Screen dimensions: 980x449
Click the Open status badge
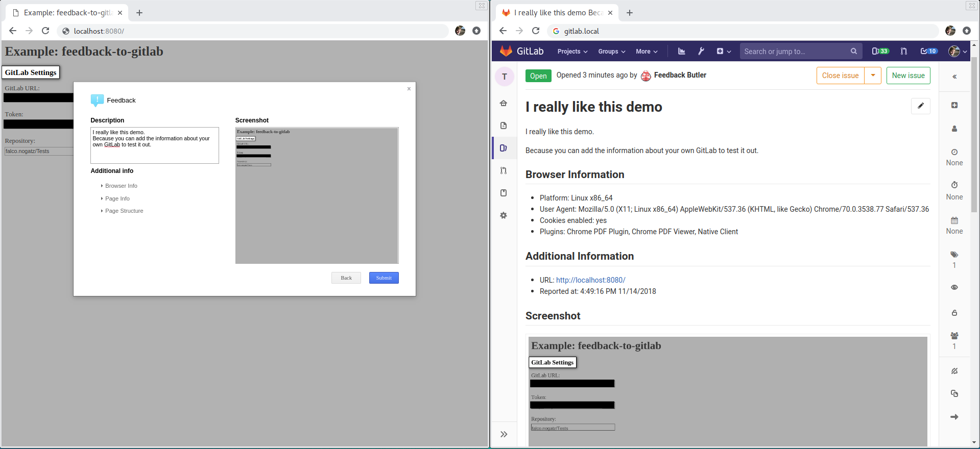(x=538, y=76)
